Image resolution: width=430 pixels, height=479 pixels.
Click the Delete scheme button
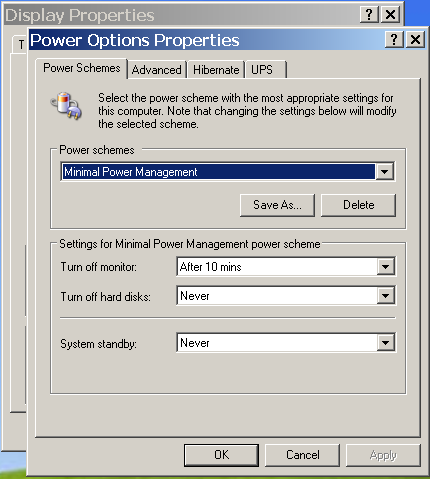tap(359, 205)
